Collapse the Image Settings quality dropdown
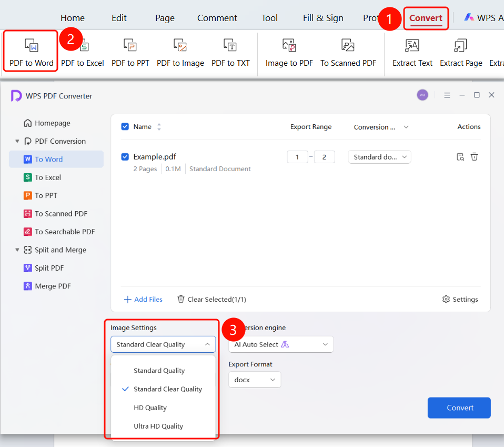 [x=163, y=344]
